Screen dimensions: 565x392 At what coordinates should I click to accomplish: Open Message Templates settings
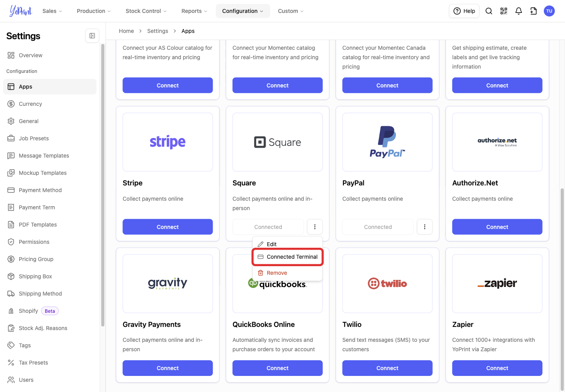pos(50,156)
